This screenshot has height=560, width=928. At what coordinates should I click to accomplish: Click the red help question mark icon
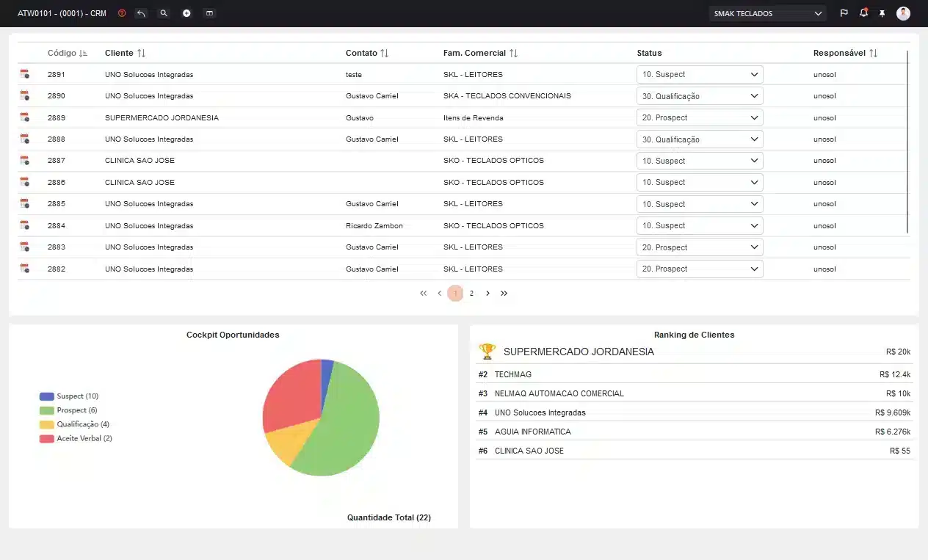[x=122, y=13]
